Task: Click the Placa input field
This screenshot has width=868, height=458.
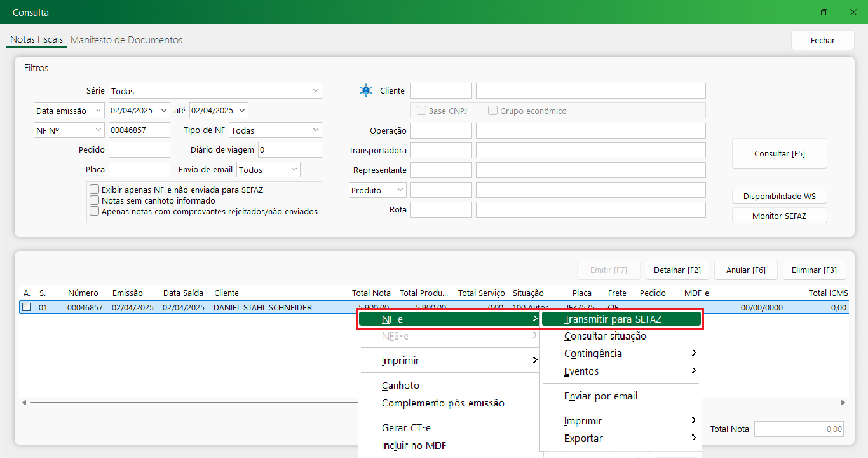Action: click(139, 170)
